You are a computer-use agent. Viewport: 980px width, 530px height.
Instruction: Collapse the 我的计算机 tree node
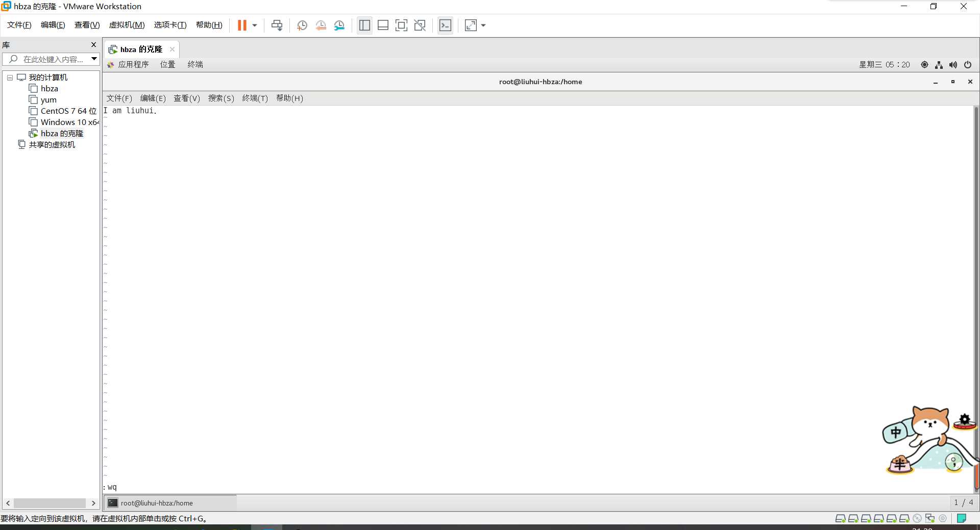10,78
